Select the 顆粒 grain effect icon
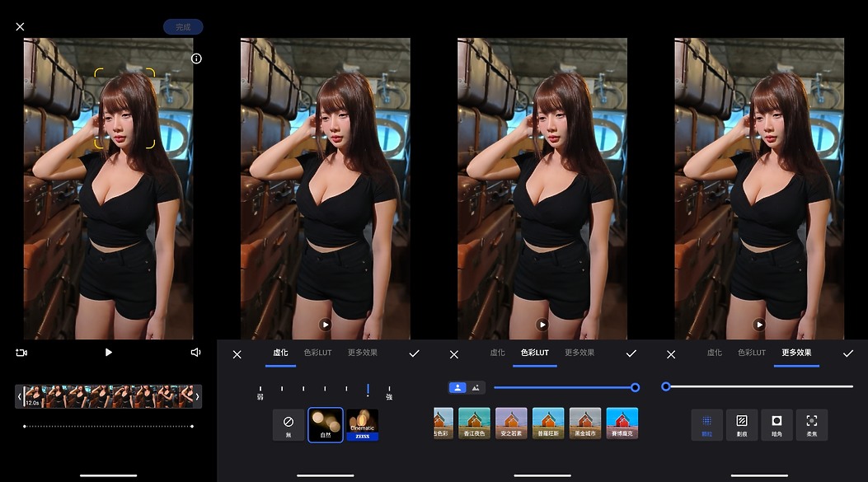 (x=707, y=425)
